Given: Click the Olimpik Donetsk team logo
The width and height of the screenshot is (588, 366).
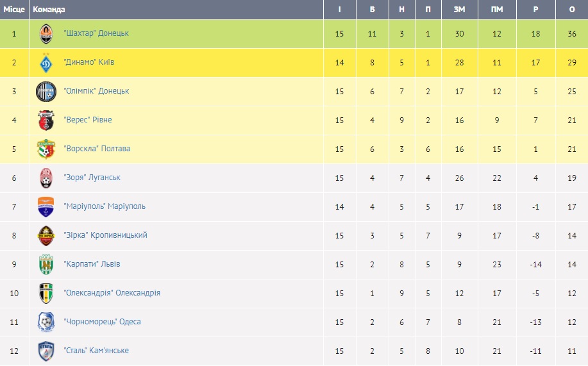Looking at the screenshot, I should 46,91.
